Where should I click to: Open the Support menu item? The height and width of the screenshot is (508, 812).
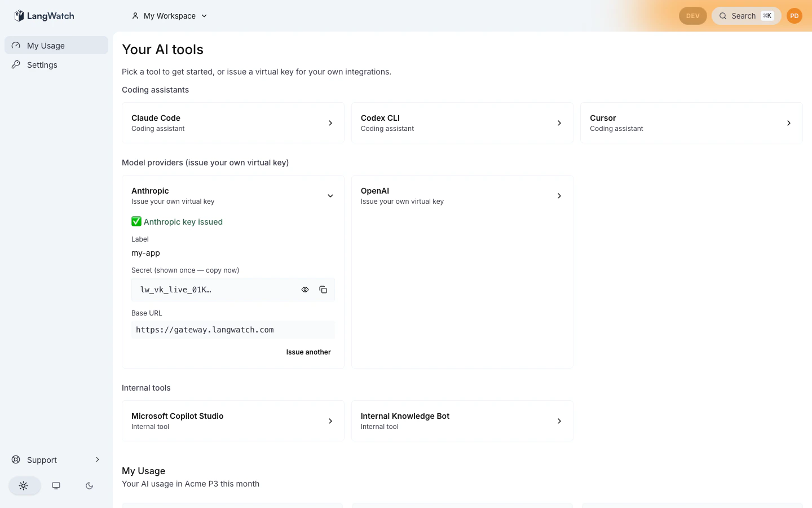click(x=56, y=459)
